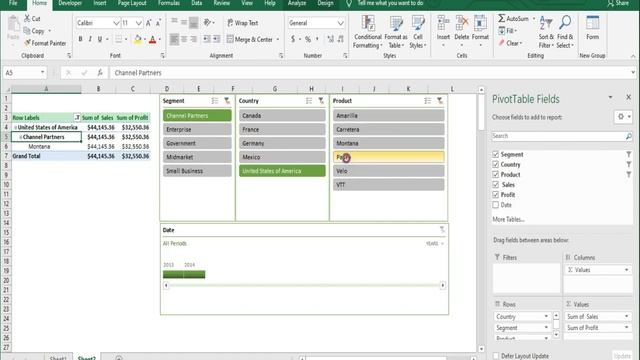Open the General number format dropdown
The image size is (640, 360).
coord(340,23)
